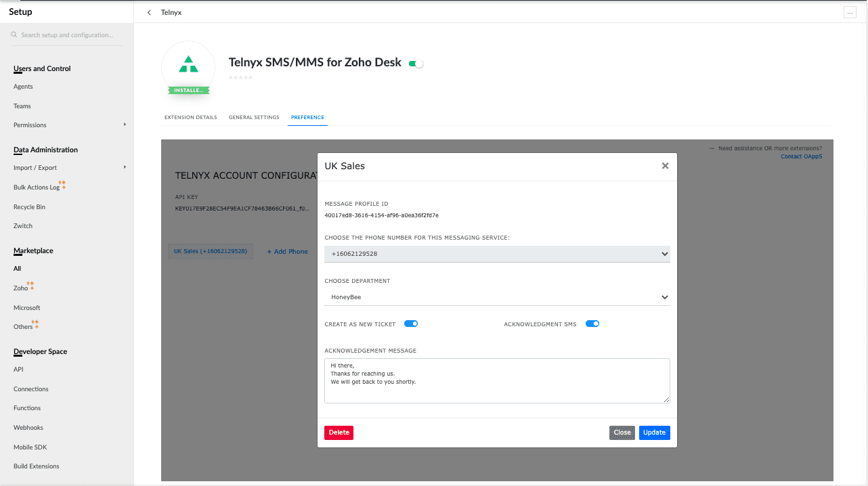This screenshot has width=868, height=486.
Task: Open API in Developer Space
Action: tap(18, 370)
